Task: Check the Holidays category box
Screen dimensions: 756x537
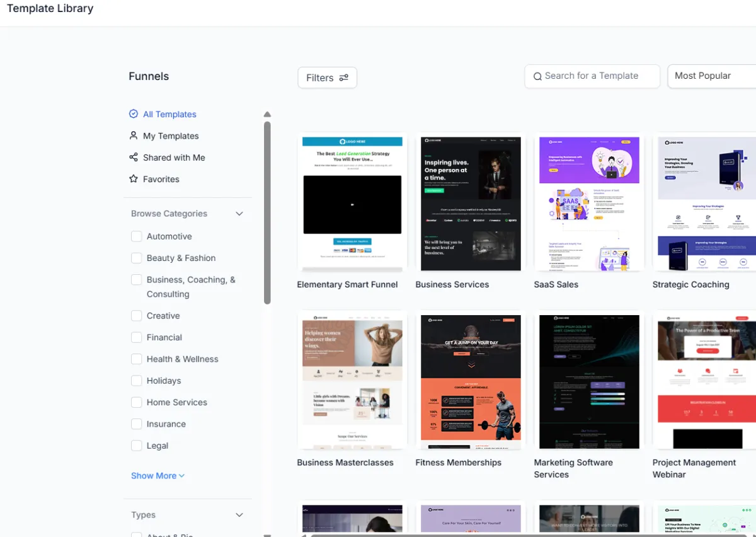Action: pos(136,381)
